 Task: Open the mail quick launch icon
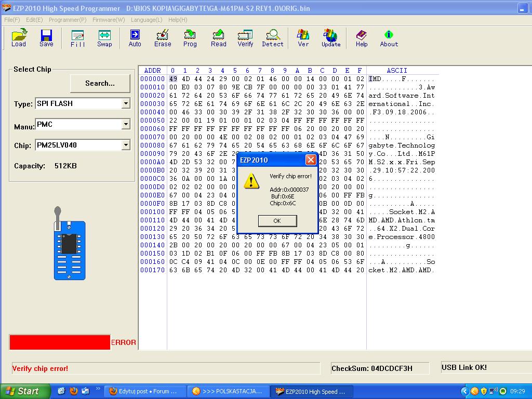tap(85, 391)
